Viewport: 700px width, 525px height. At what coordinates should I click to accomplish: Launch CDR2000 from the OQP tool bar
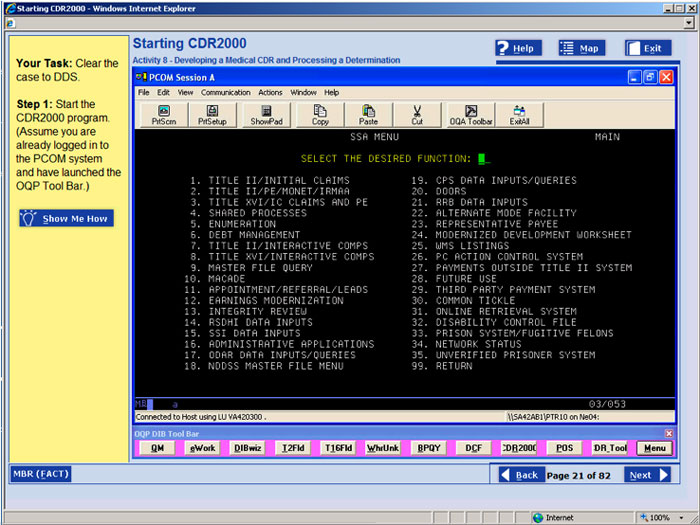518,448
